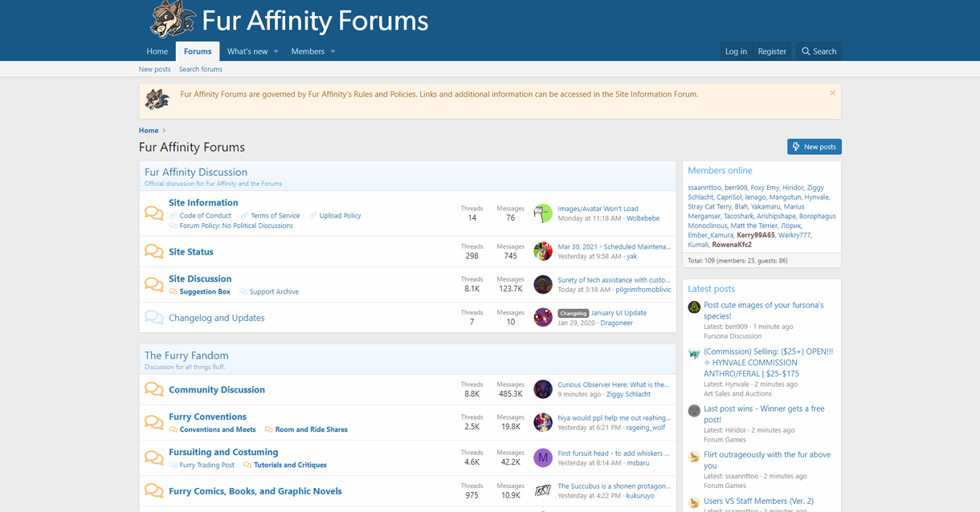The width and height of the screenshot is (980, 512).
Task: Open the Upload Policy link
Action: pos(341,215)
